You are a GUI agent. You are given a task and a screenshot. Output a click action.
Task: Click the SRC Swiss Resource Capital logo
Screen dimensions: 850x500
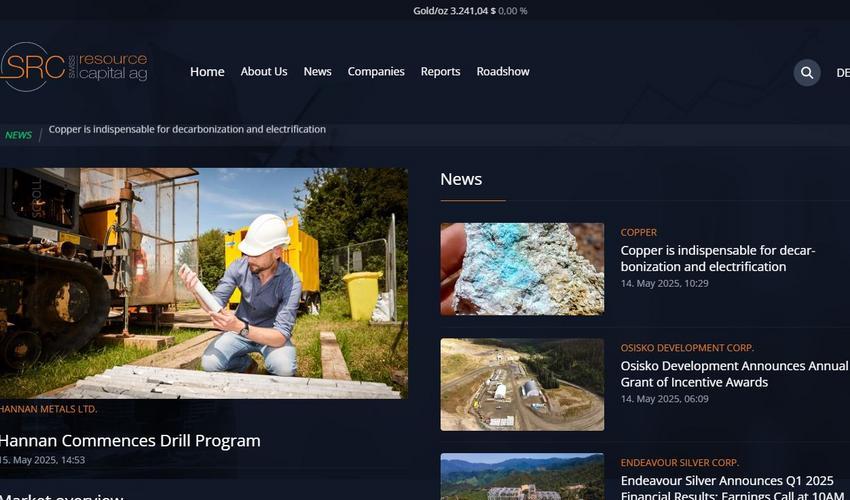(74, 67)
